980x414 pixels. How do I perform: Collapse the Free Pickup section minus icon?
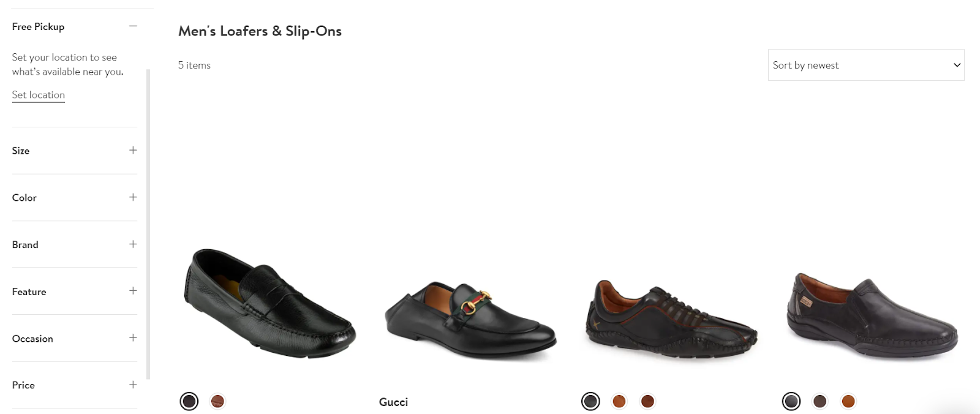(133, 26)
